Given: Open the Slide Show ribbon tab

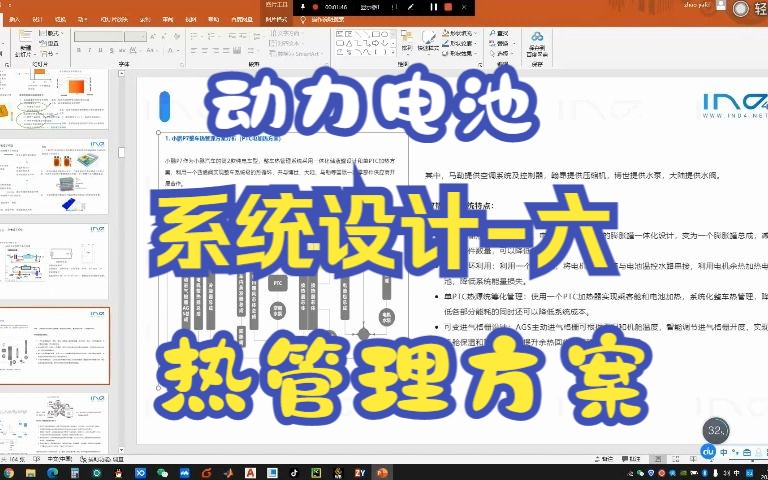Looking at the screenshot, I should pyautogui.click(x=114, y=20).
